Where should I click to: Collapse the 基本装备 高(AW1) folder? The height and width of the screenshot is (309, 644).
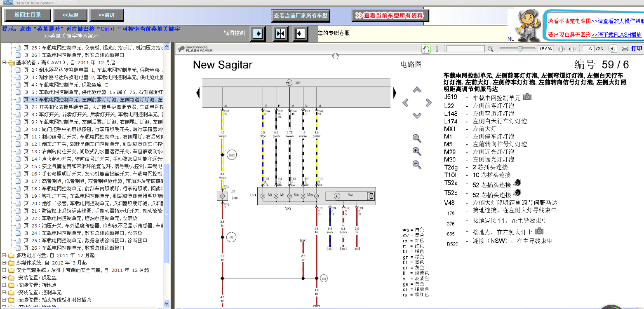pos(4,63)
